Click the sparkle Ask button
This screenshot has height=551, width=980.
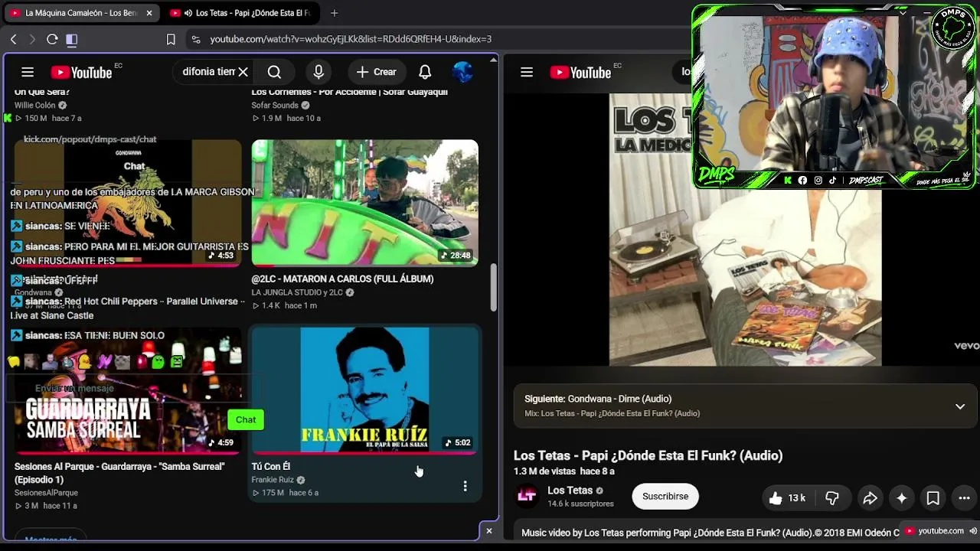tap(902, 498)
